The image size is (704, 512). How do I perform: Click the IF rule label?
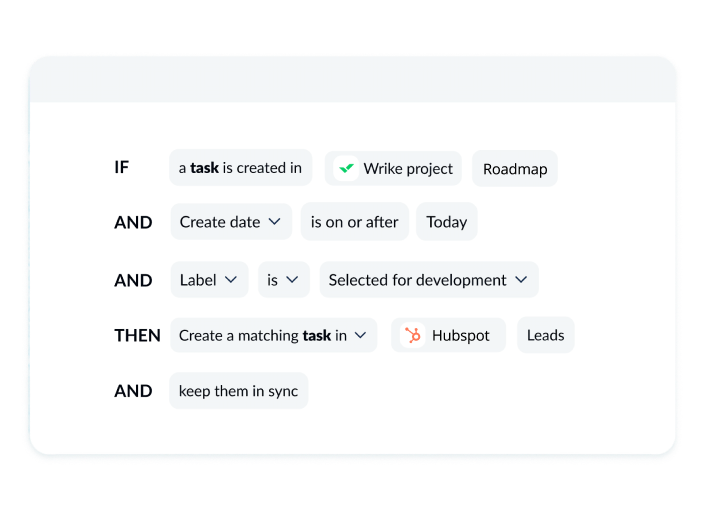pos(121,168)
